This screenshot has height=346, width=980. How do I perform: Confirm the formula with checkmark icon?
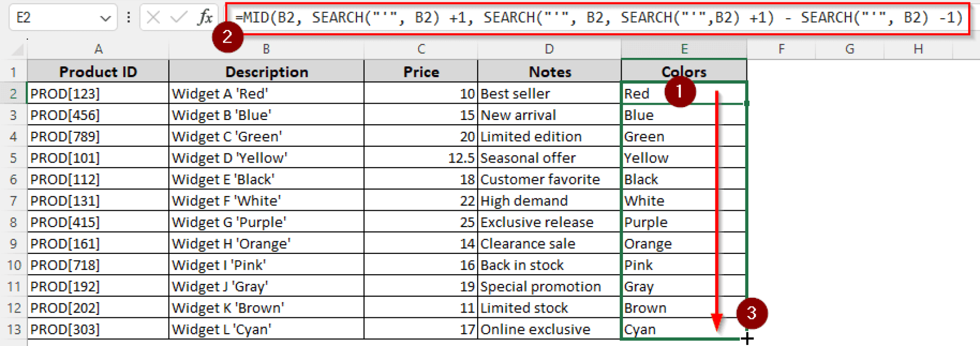(x=178, y=18)
